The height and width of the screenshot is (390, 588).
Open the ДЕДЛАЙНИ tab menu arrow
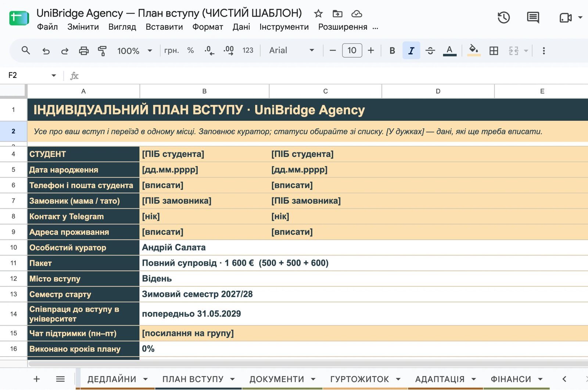[146, 379]
